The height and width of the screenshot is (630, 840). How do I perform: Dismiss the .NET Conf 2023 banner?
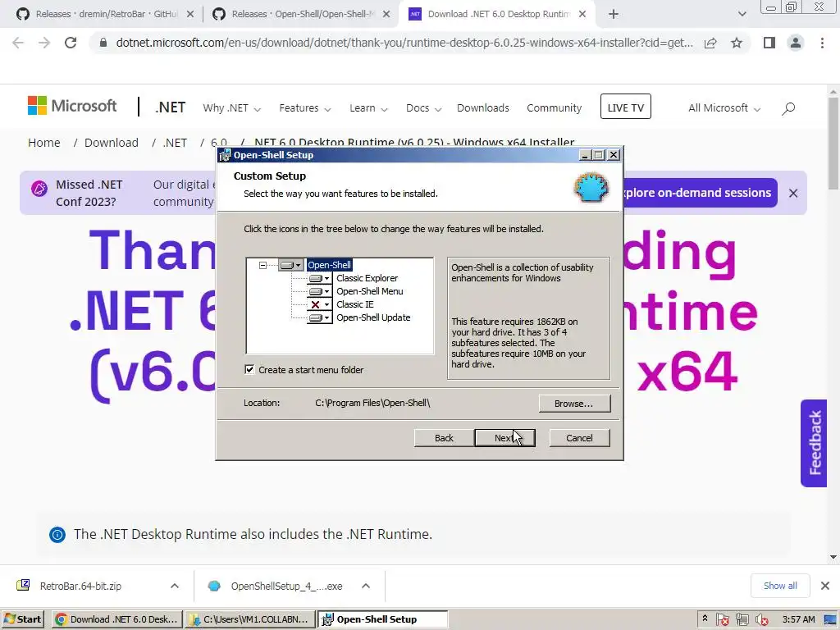coord(793,193)
